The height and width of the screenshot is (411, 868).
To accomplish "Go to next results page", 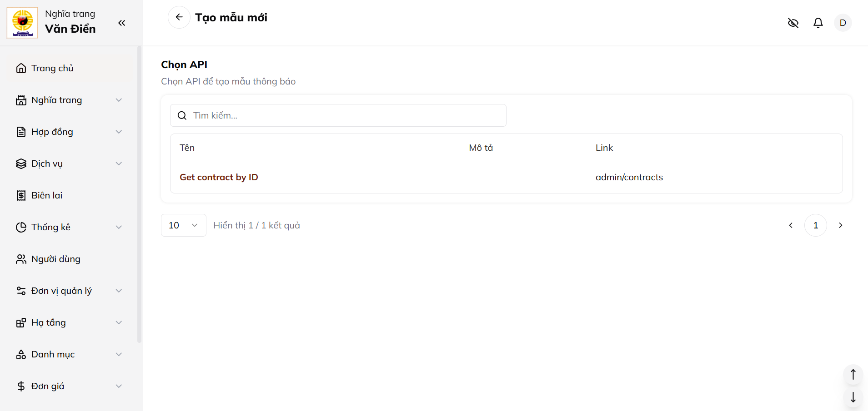I will tap(840, 225).
